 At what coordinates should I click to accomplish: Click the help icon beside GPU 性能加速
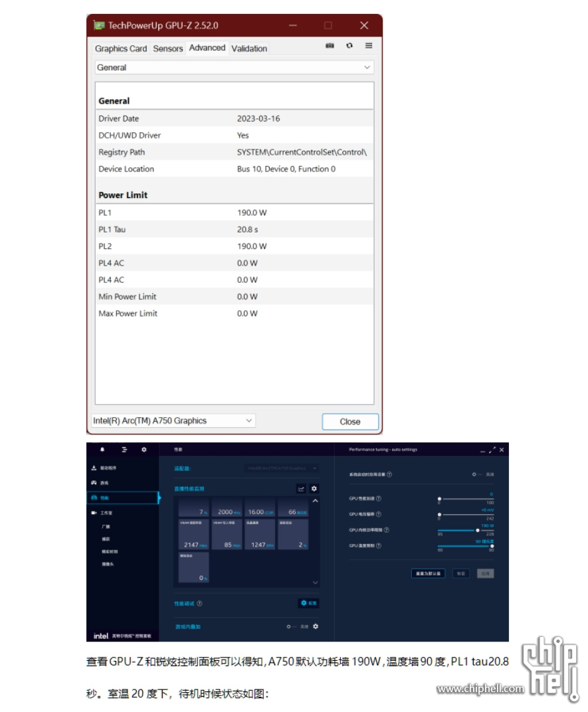(x=379, y=499)
